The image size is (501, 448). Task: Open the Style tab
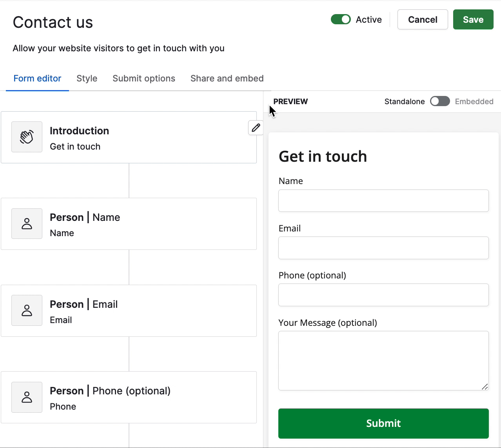[x=87, y=78]
